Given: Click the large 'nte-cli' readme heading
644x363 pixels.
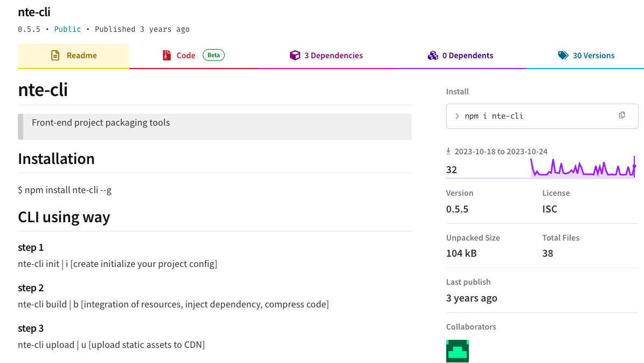Looking at the screenshot, I should pyautogui.click(x=43, y=90).
